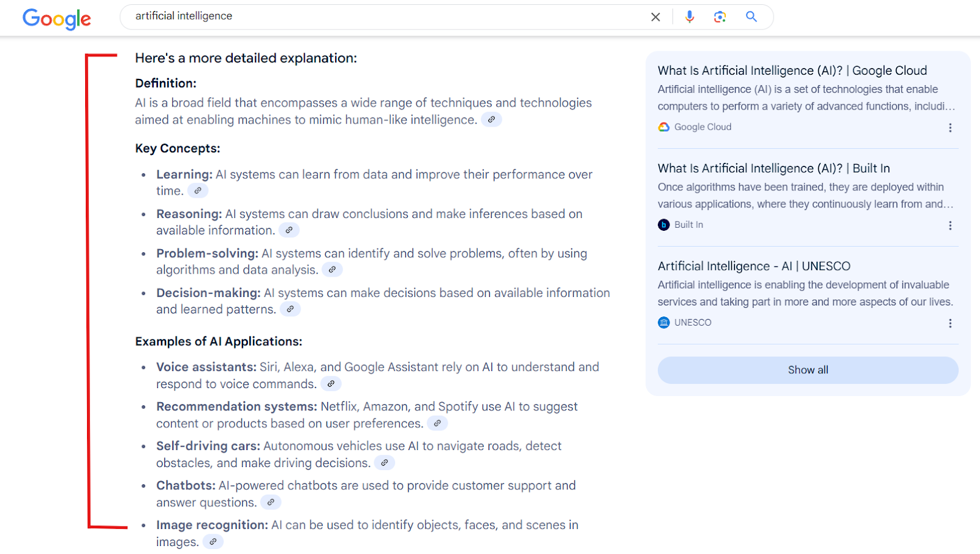Click the 'Definition:' heading
Screen dimensions: 980x554
165,83
